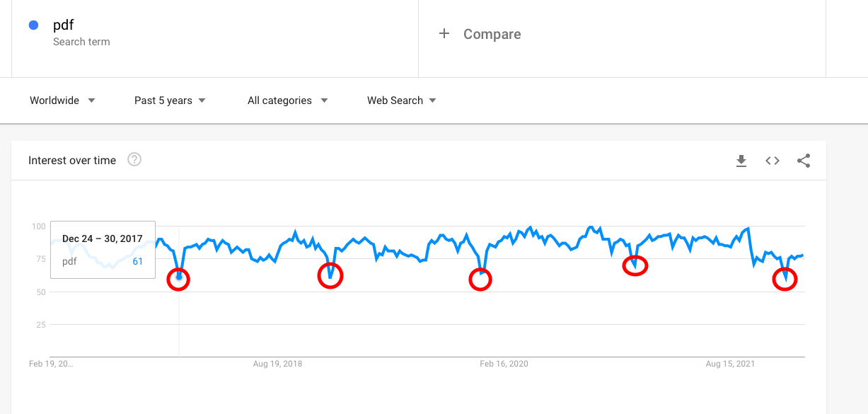The width and height of the screenshot is (868, 414).
Task: Open the share options for the chart
Action: coord(804,161)
